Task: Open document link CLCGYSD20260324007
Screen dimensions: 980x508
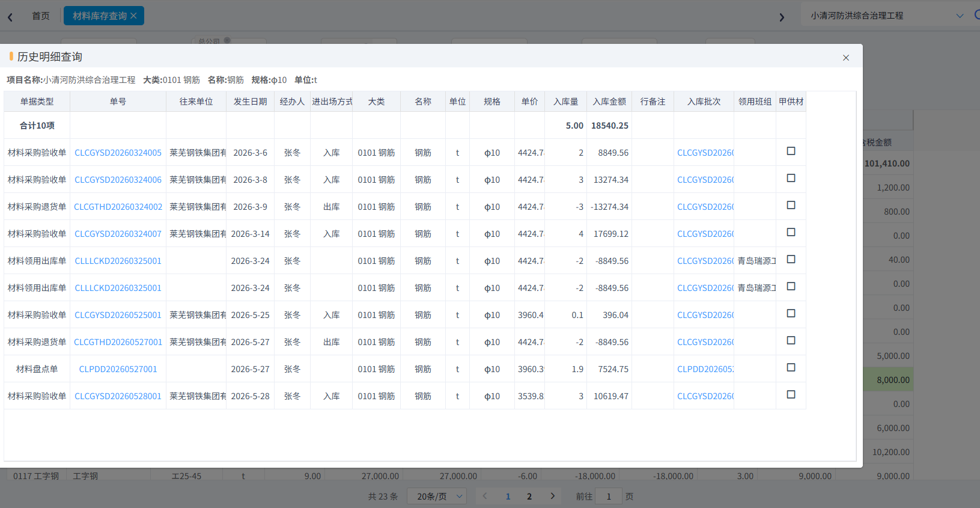Action: (x=118, y=234)
